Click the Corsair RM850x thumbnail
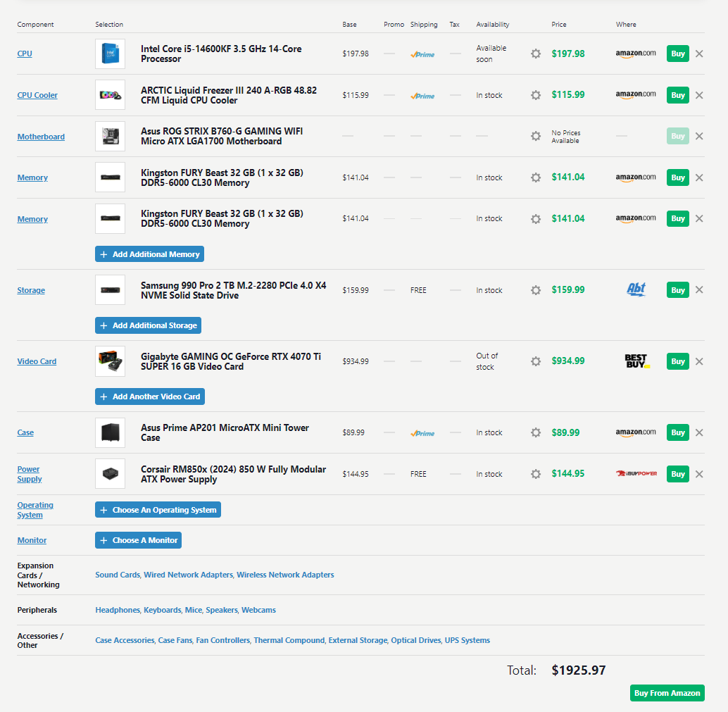 (x=110, y=474)
